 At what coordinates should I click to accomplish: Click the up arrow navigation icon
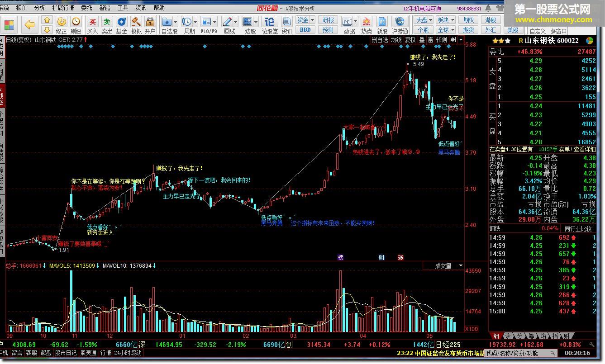(x=47, y=20)
